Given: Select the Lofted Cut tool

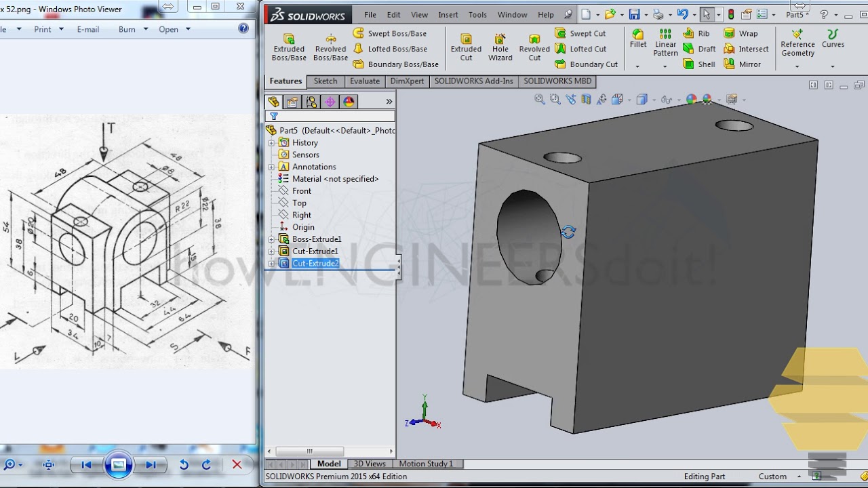Looking at the screenshot, I should pyautogui.click(x=580, y=49).
